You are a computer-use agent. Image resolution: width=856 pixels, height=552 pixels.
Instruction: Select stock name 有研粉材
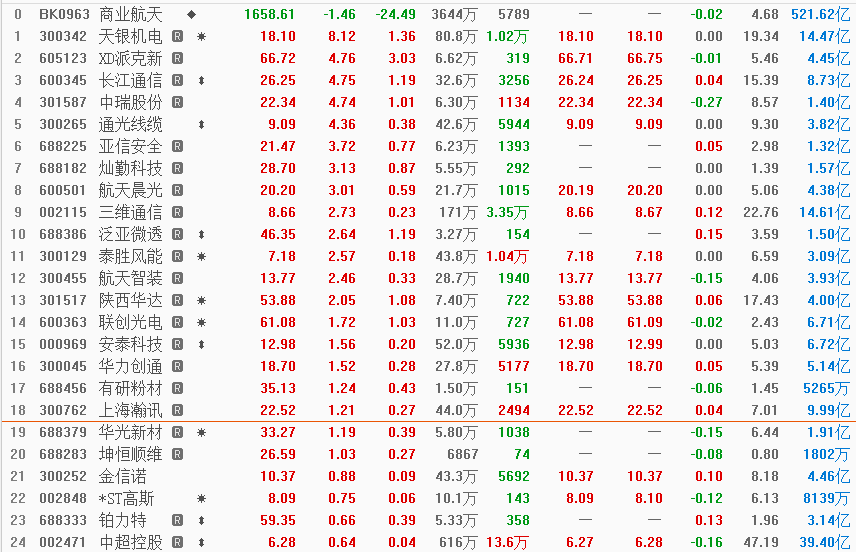130,388
